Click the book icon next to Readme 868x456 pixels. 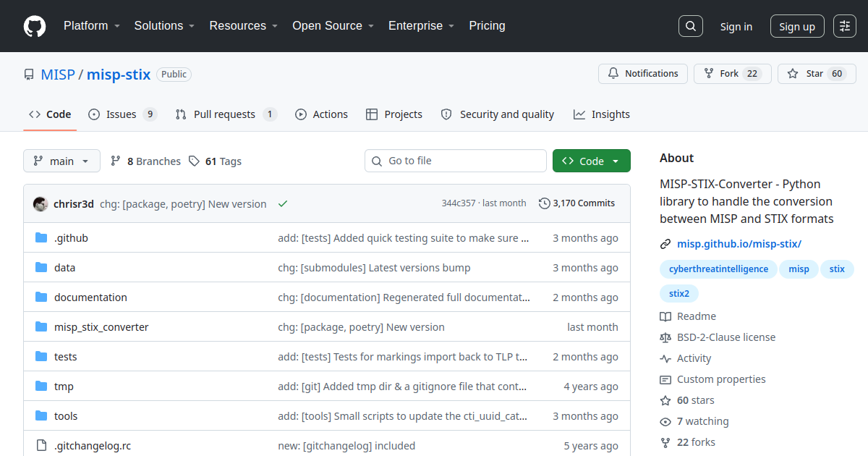click(665, 316)
